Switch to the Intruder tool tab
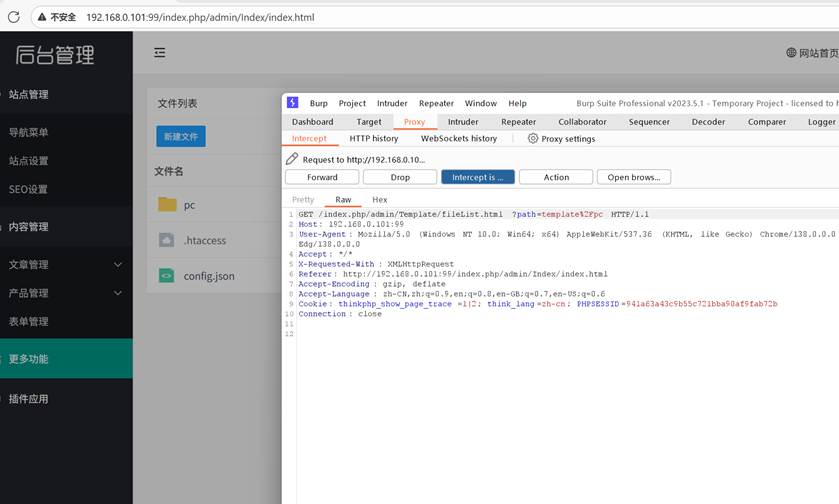 [x=463, y=122]
